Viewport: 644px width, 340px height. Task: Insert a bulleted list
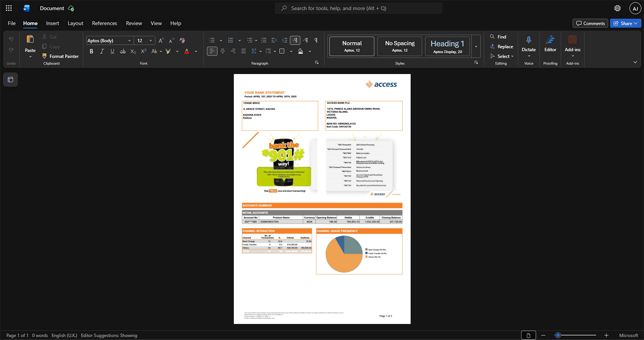coord(212,40)
